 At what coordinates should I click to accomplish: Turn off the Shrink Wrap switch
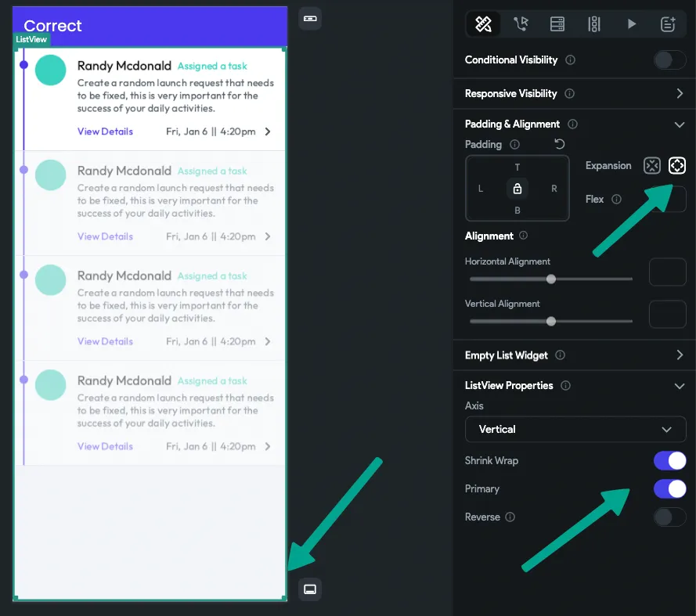pyautogui.click(x=670, y=461)
